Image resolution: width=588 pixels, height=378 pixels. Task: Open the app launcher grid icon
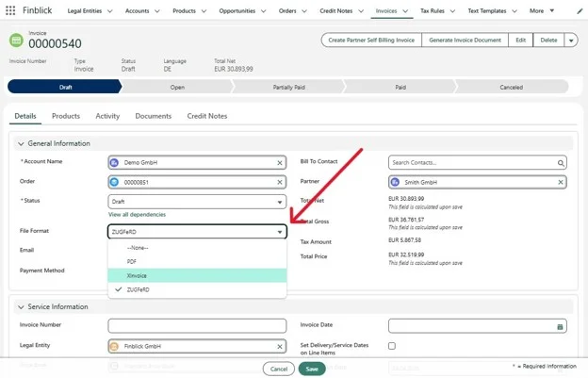(x=10, y=10)
